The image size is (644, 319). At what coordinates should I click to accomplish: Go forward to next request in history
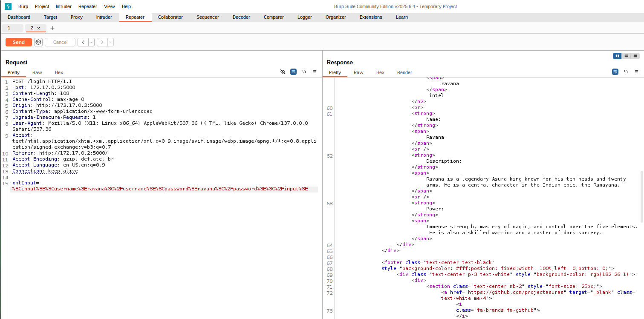(102, 42)
